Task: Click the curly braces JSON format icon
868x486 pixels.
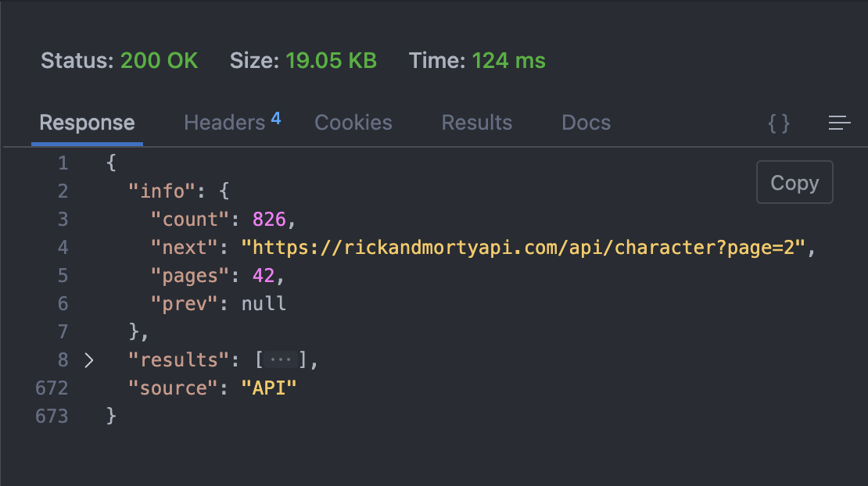Action: coord(779,123)
